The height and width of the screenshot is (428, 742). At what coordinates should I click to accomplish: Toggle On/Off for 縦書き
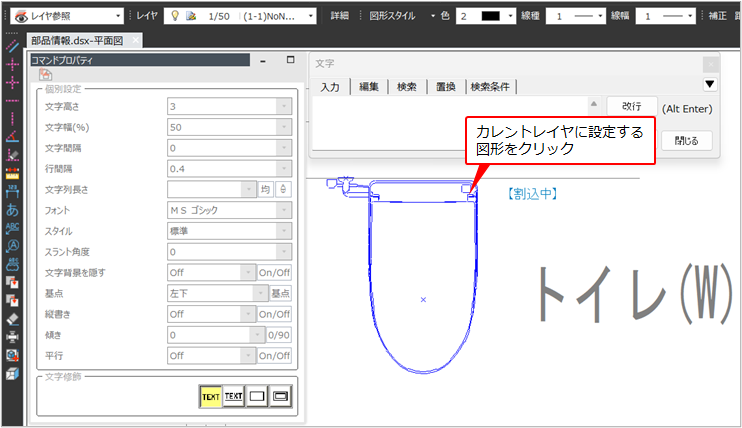click(x=274, y=314)
